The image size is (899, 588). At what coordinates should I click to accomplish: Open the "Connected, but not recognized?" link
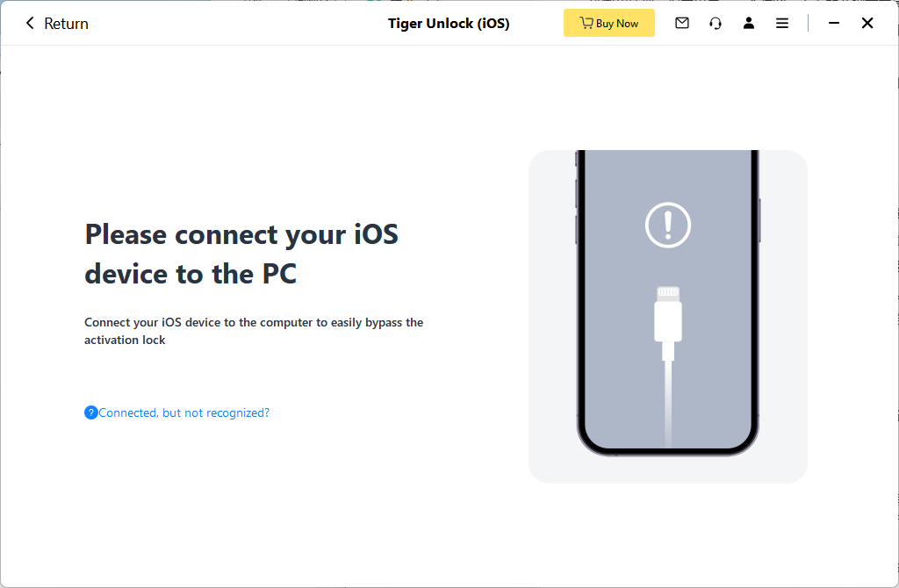(x=184, y=412)
